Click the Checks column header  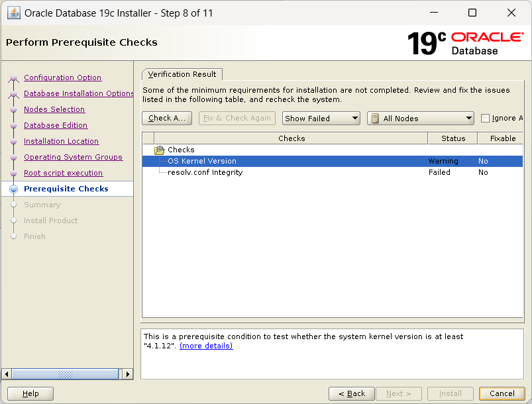(x=291, y=138)
